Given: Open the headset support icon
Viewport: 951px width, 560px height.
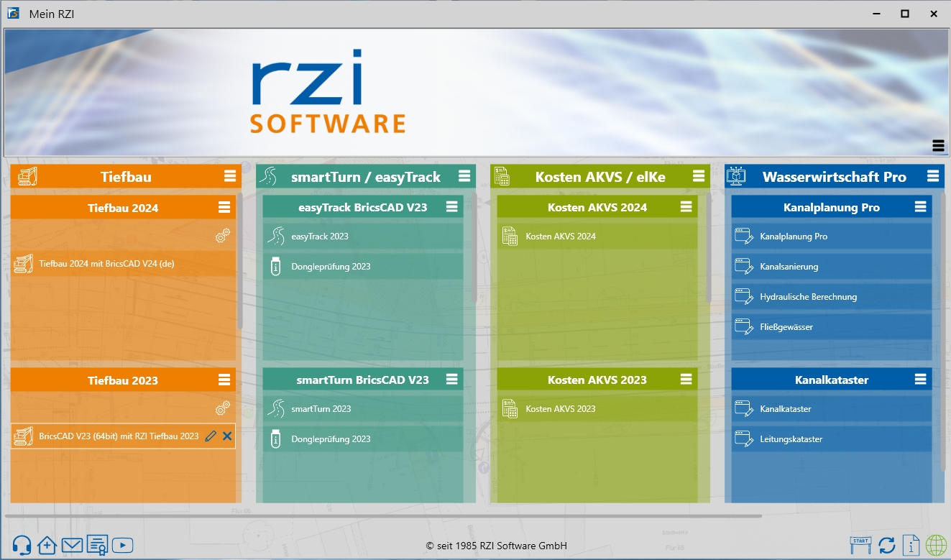Looking at the screenshot, I should pos(22,546).
